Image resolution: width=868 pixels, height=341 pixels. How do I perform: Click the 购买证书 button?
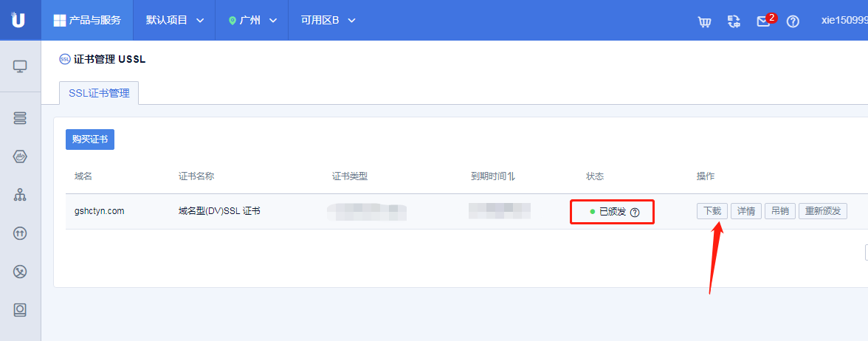click(90, 139)
